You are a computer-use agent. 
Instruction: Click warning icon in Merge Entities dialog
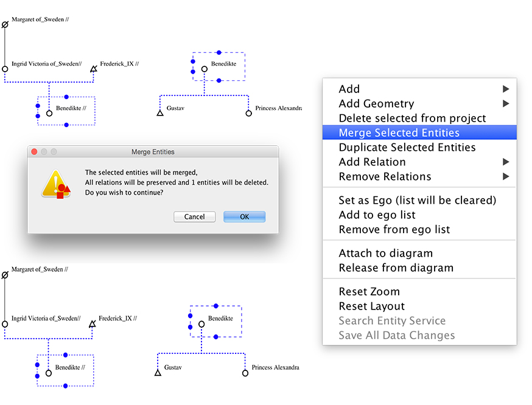click(56, 184)
